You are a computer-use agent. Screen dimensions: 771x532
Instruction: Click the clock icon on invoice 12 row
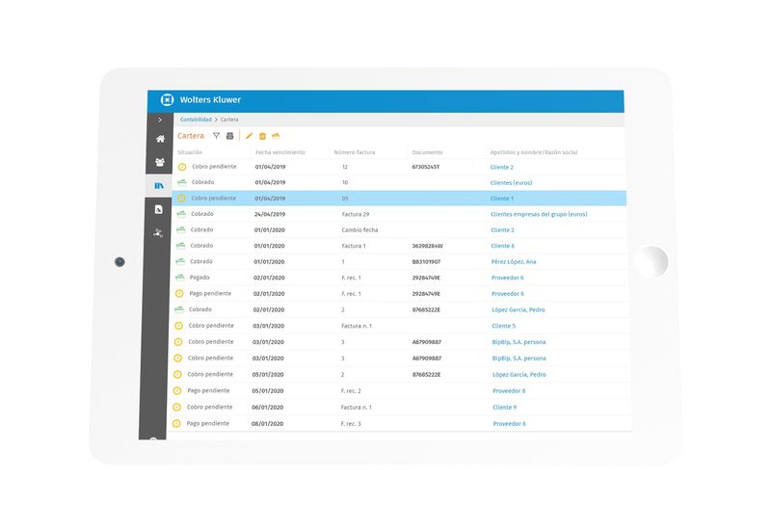[x=182, y=167]
